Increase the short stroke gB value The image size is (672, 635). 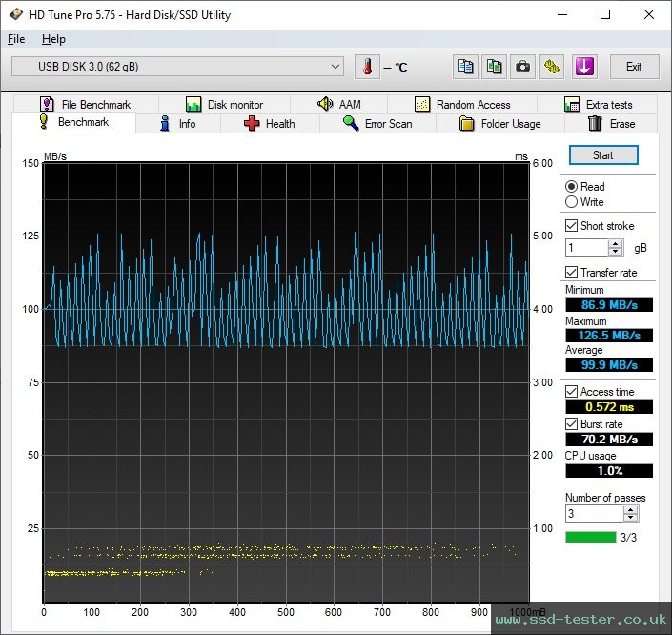[x=616, y=244]
